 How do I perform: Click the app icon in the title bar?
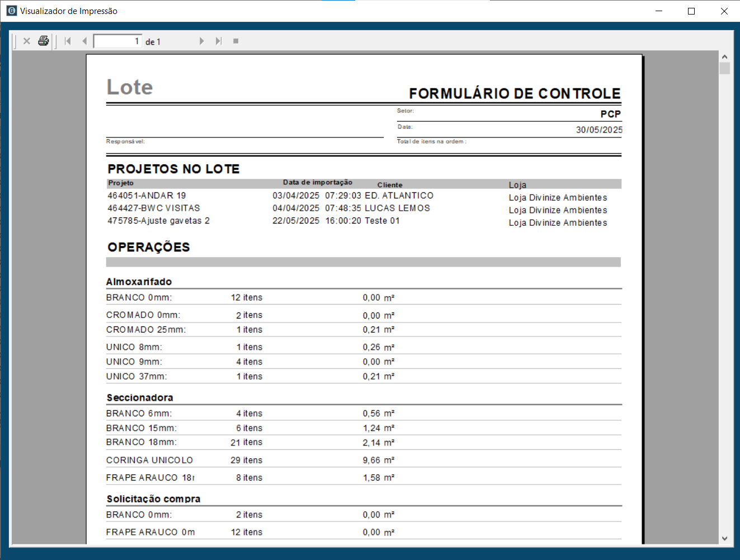[11, 11]
